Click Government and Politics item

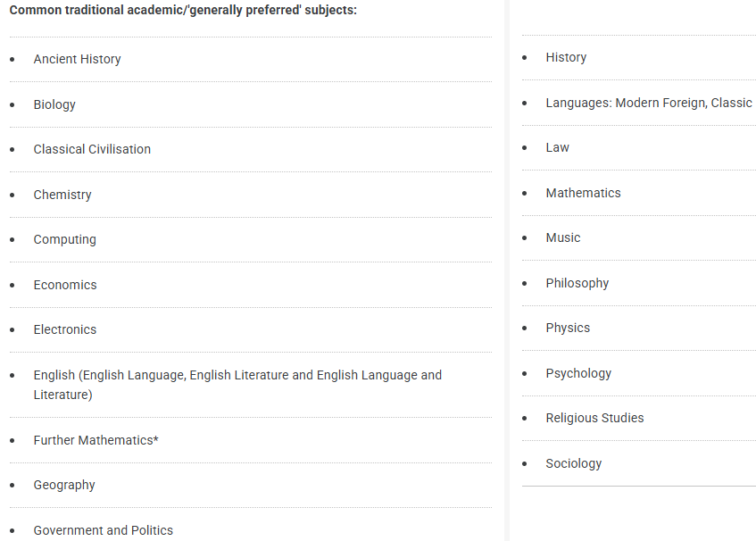point(104,530)
